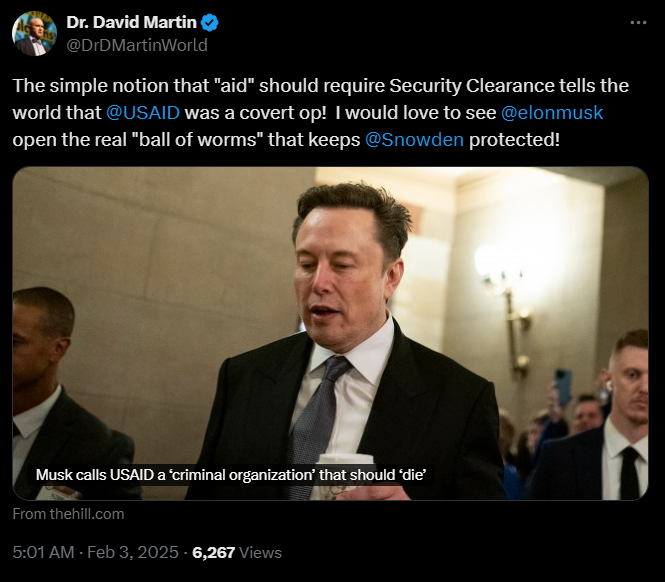The image size is (665, 582).
Task: Open Dr. David Martin's profile avatar
Action: (35, 34)
